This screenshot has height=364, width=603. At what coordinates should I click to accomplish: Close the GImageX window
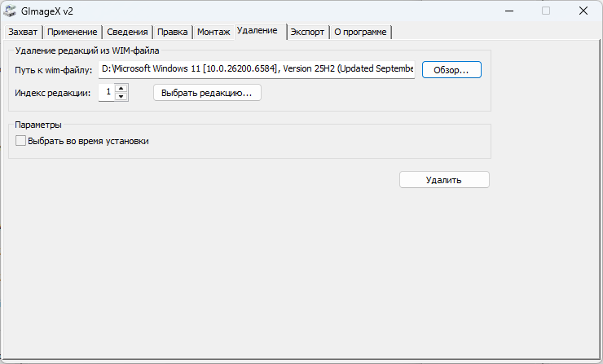click(x=583, y=11)
